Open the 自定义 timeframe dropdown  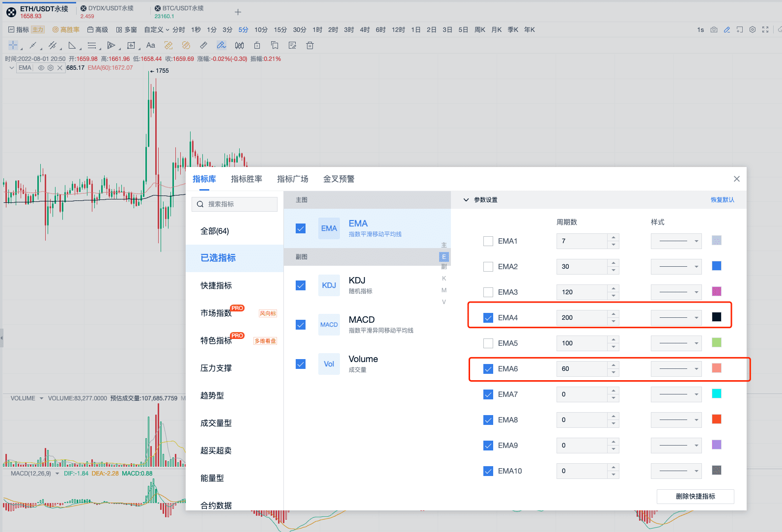click(x=157, y=30)
